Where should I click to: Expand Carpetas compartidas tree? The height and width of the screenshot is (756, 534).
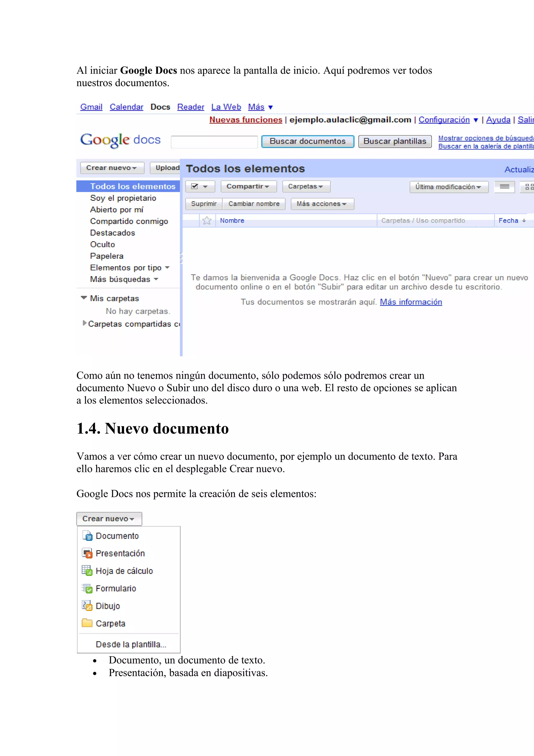(x=84, y=323)
